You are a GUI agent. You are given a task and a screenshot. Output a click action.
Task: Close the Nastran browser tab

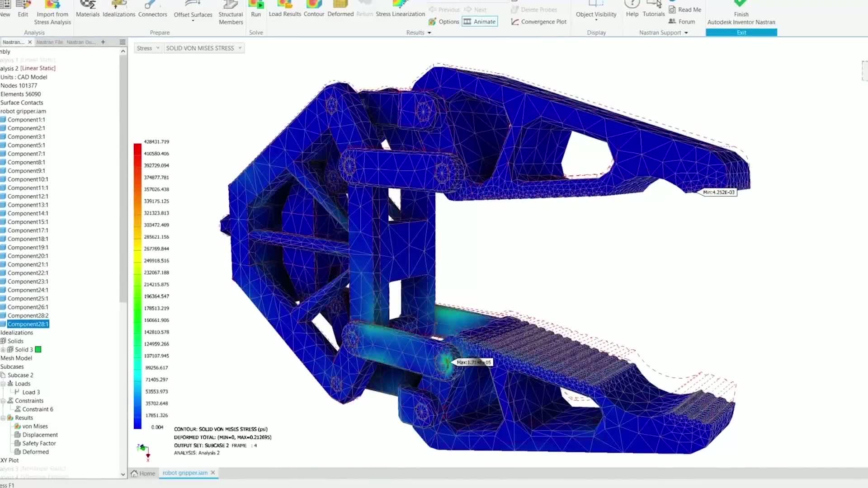(30, 42)
